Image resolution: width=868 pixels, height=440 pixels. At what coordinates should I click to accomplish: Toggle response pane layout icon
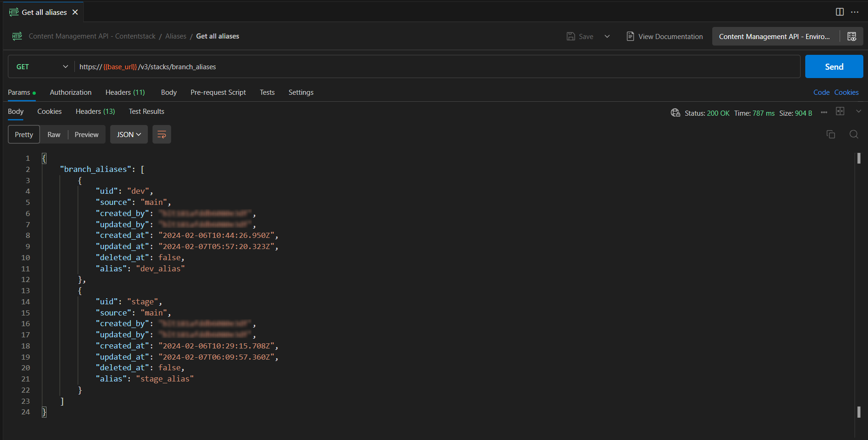[840, 111]
